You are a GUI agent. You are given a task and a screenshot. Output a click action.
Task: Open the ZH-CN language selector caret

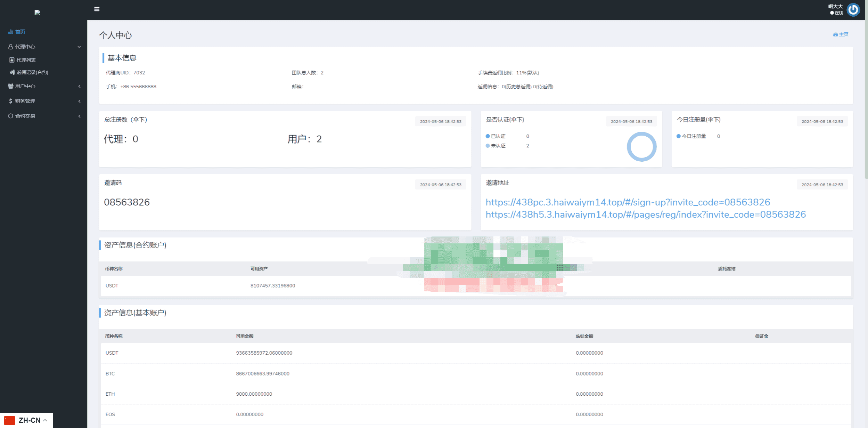click(45, 420)
